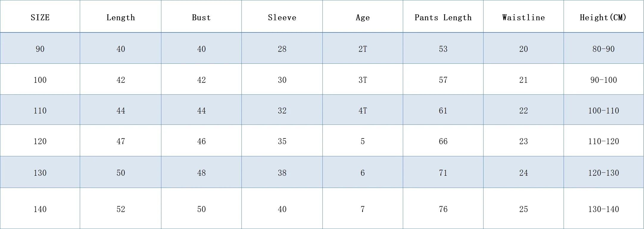Select the 4T age cell
The width and height of the screenshot is (644, 229).
point(363,110)
